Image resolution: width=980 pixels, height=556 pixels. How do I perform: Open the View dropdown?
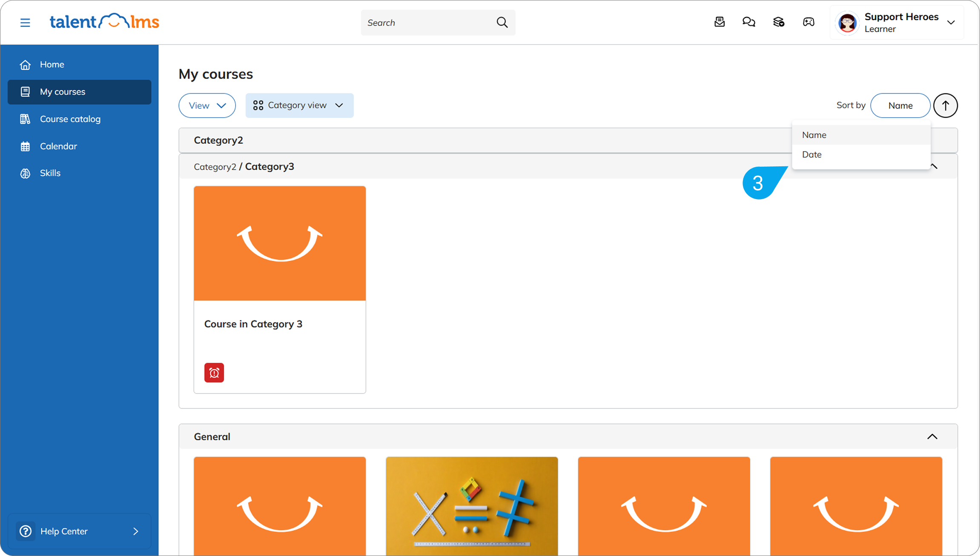(207, 105)
